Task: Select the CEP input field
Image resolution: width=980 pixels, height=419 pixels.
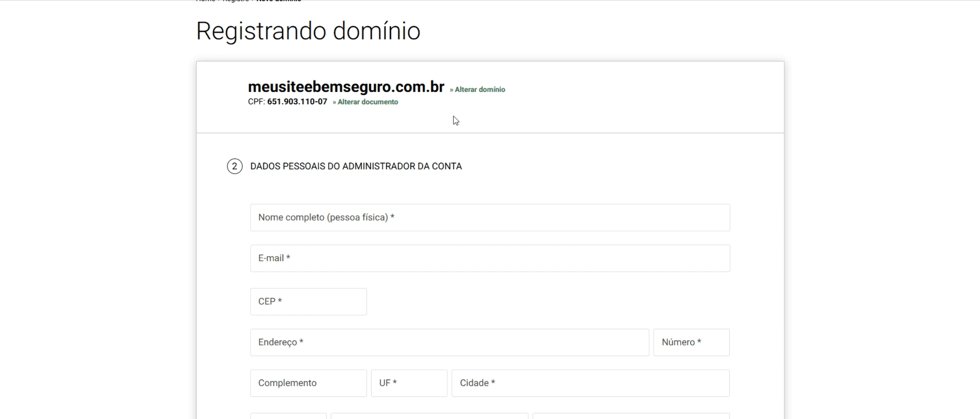Action: pyautogui.click(x=308, y=302)
